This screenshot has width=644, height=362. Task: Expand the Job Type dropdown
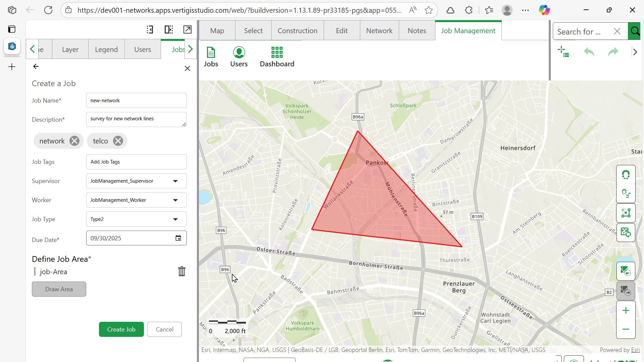click(175, 219)
